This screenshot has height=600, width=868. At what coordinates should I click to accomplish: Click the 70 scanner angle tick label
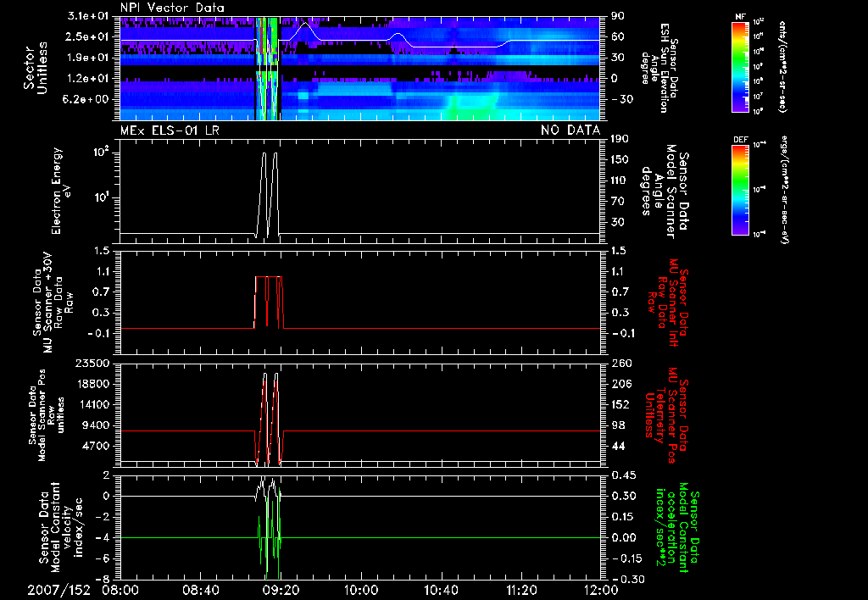(617, 201)
